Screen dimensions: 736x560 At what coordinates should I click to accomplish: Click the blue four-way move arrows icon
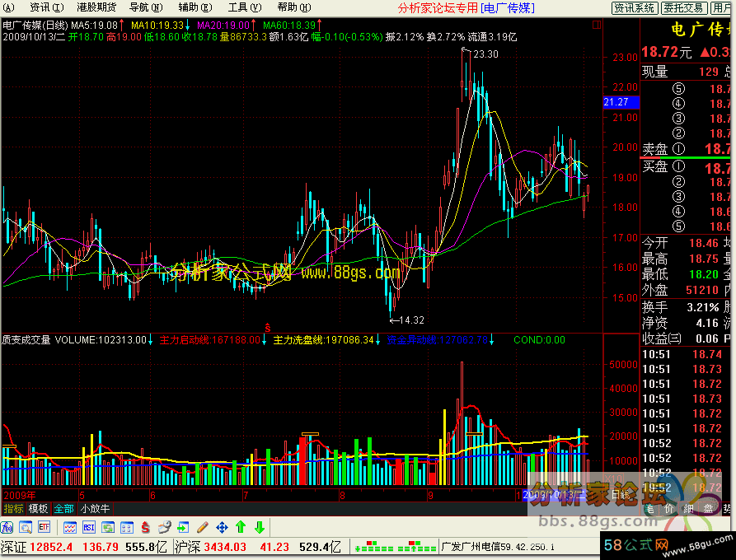(222, 528)
